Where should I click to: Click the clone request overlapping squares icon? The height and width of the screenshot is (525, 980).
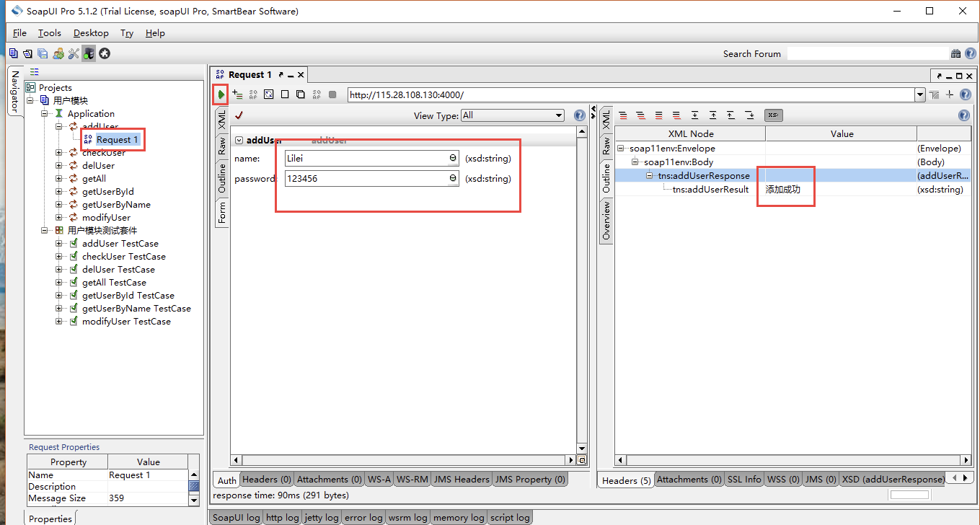pyautogui.click(x=301, y=94)
